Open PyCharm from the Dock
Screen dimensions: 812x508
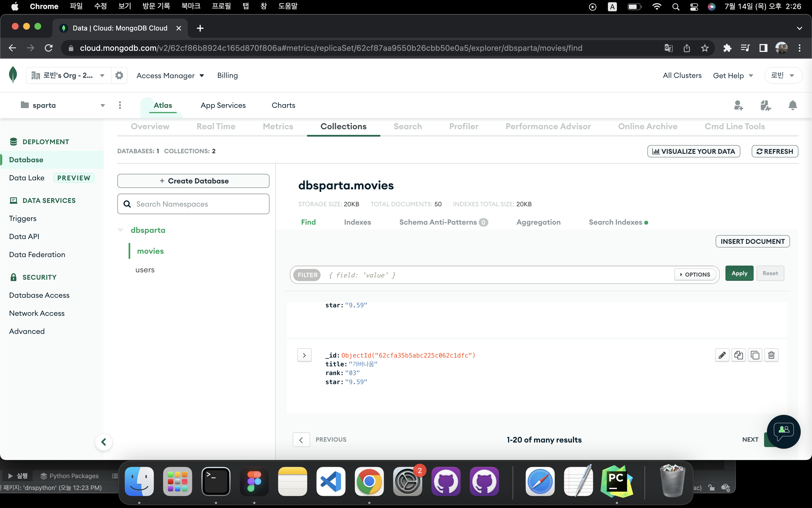coord(617,481)
